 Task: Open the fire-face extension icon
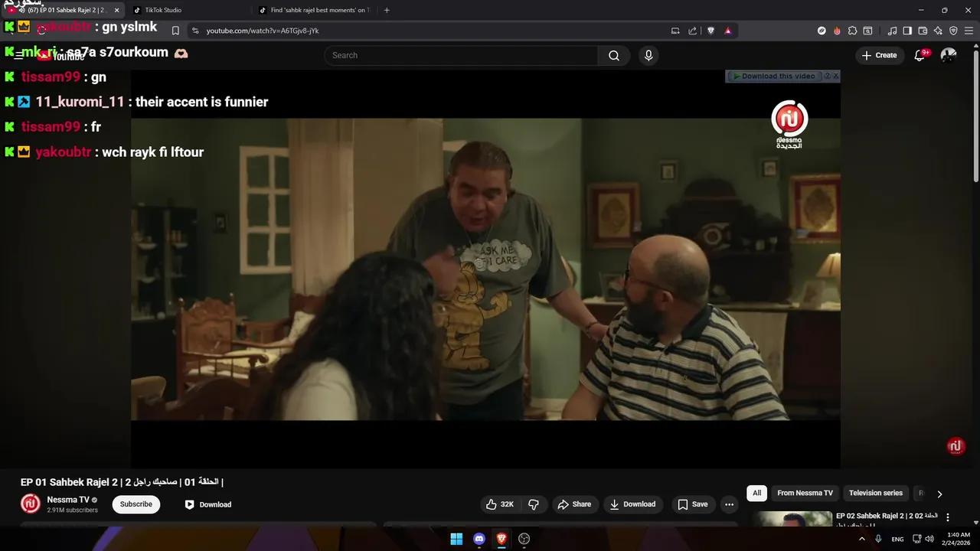click(837, 31)
